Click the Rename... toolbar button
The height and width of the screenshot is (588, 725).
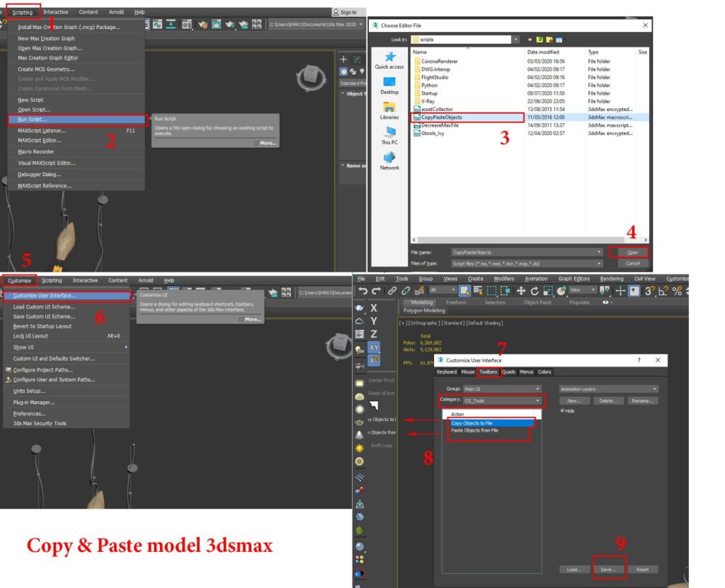pyautogui.click(x=642, y=400)
